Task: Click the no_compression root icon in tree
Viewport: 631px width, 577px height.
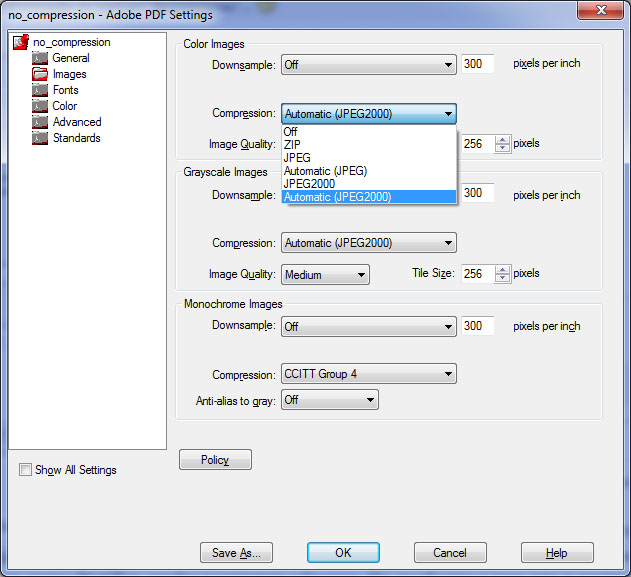Action: click(21, 42)
